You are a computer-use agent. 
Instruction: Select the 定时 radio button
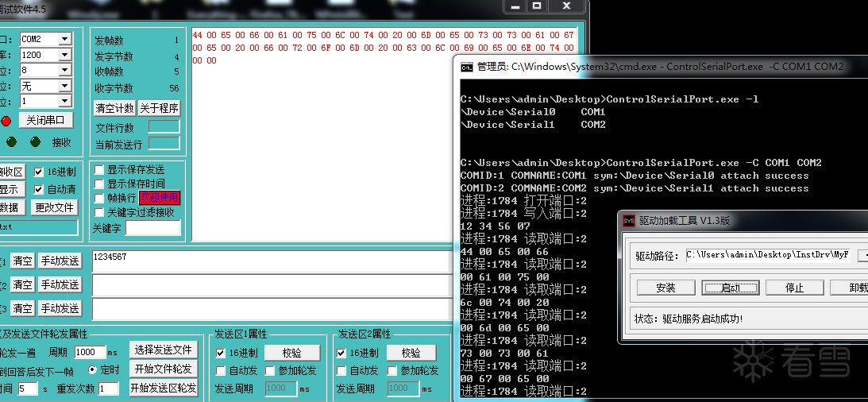click(x=92, y=369)
